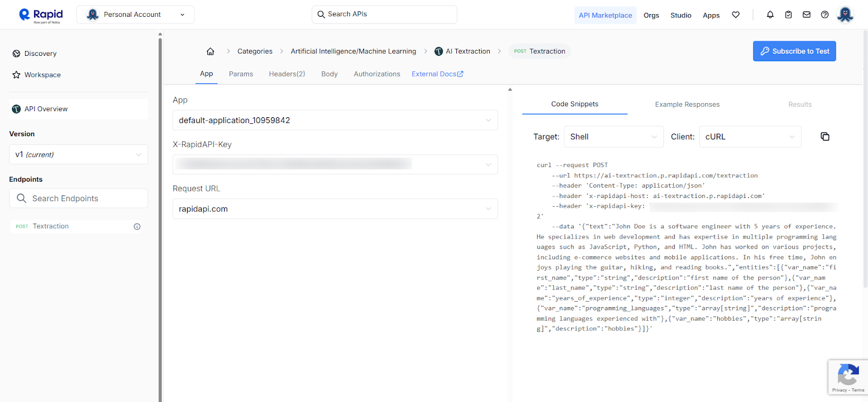Open the clipboard tasks icon
Image resolution: width=868 pixels, height=402 pixels.
[x=788, y=15]
